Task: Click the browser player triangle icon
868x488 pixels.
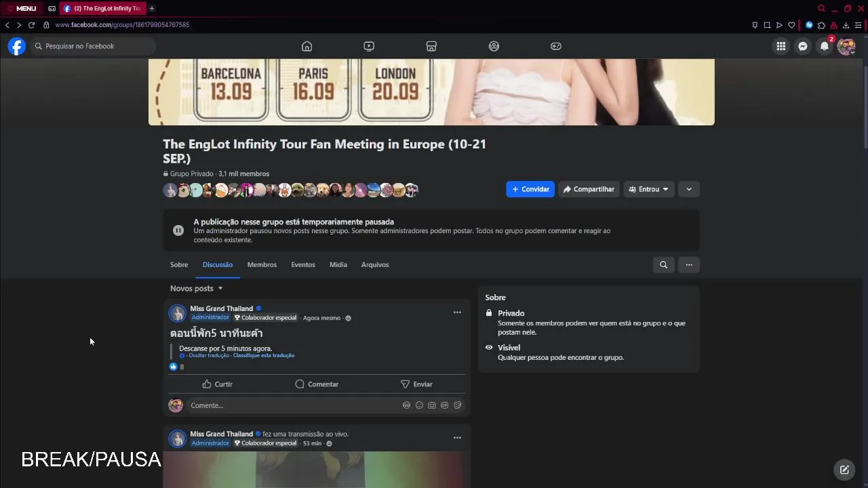Action: tap(779, 25)
